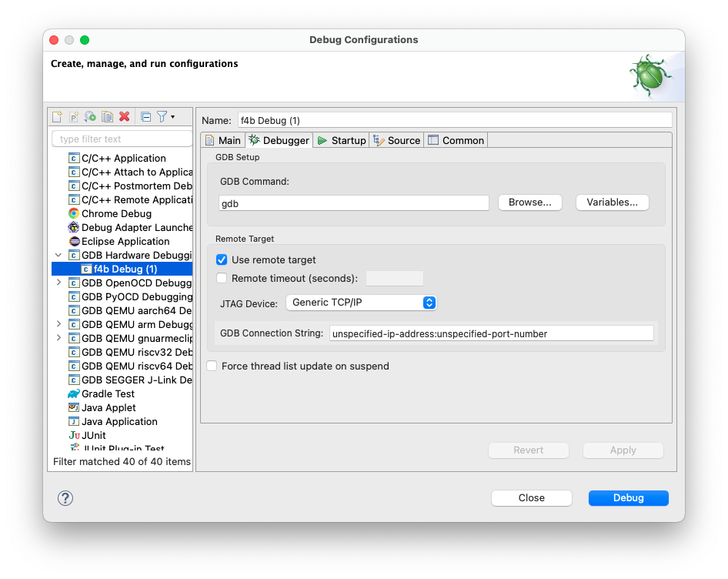Click the Eclipse Application icon

pyautogui.click(x=73, y=241)
